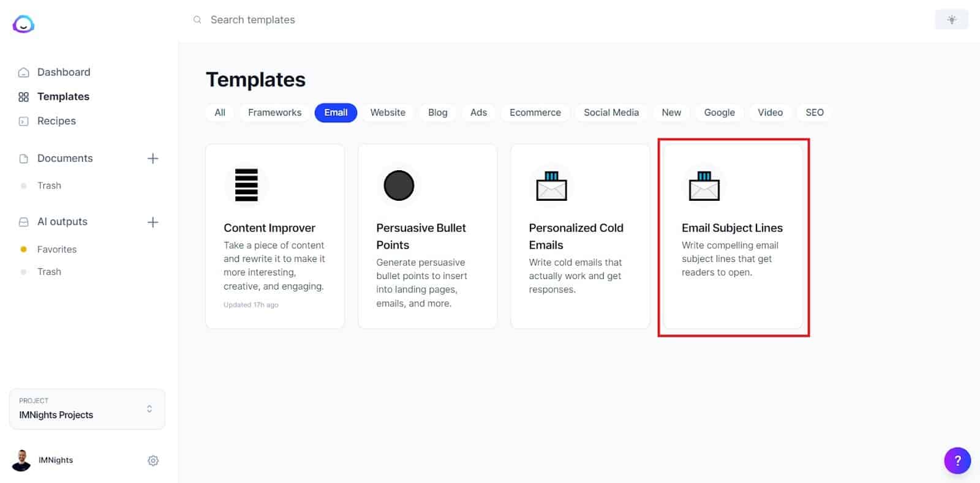This screenshot has height=483, width=980.
Task: Toggle the light/dark theme button
Action: click(x=951, y=20)
